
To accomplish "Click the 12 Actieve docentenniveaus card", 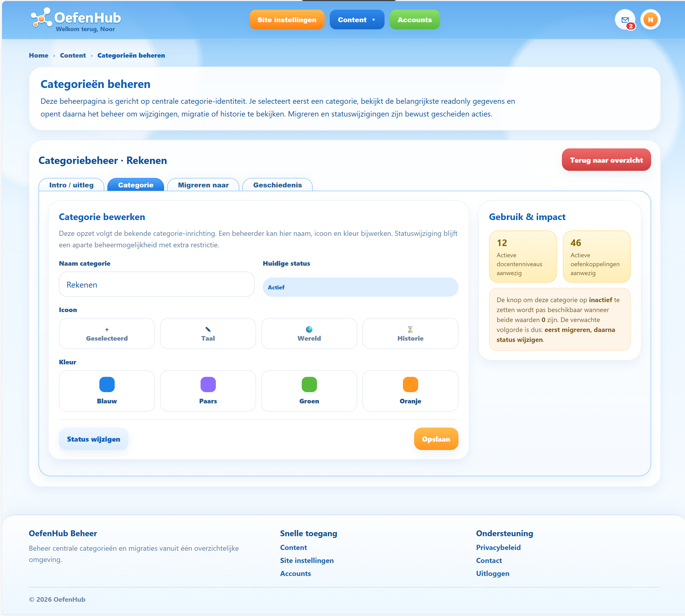I will [523, 256].
